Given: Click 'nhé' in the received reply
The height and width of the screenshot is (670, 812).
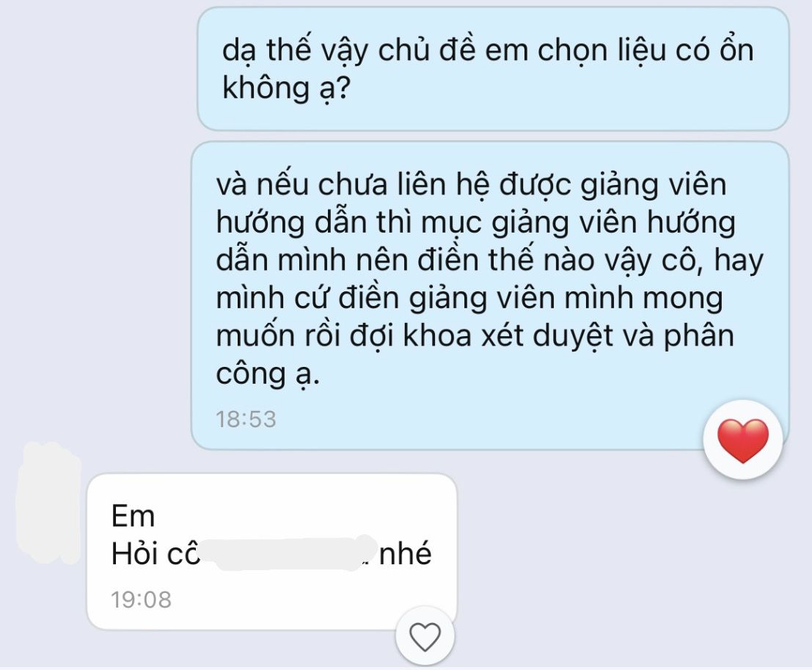Looking at the screenshot, I should pos(405,553).
